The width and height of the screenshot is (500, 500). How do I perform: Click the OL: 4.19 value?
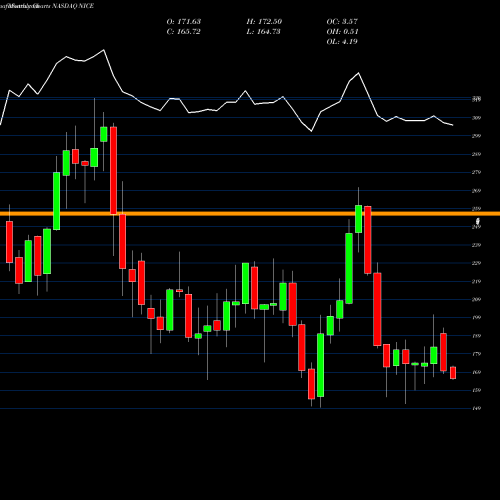point(342,42)
